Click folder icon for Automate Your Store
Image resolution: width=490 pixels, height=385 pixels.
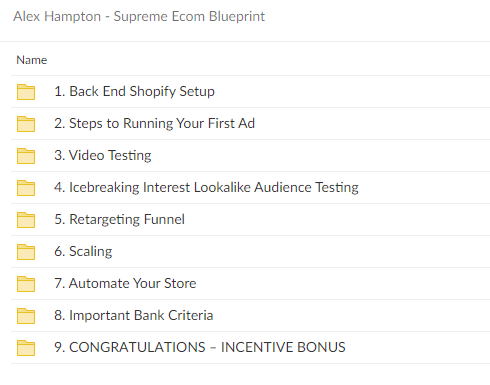point(26,284)
